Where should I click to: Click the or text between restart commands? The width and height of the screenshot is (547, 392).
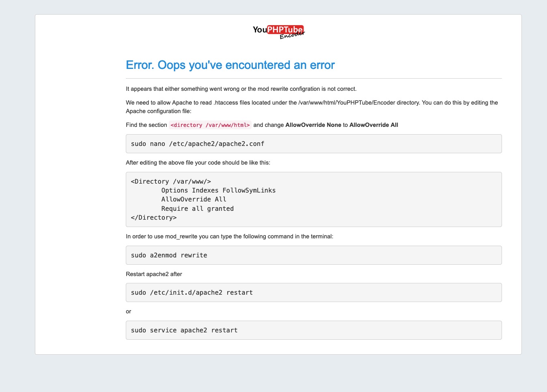coord(128,311)
